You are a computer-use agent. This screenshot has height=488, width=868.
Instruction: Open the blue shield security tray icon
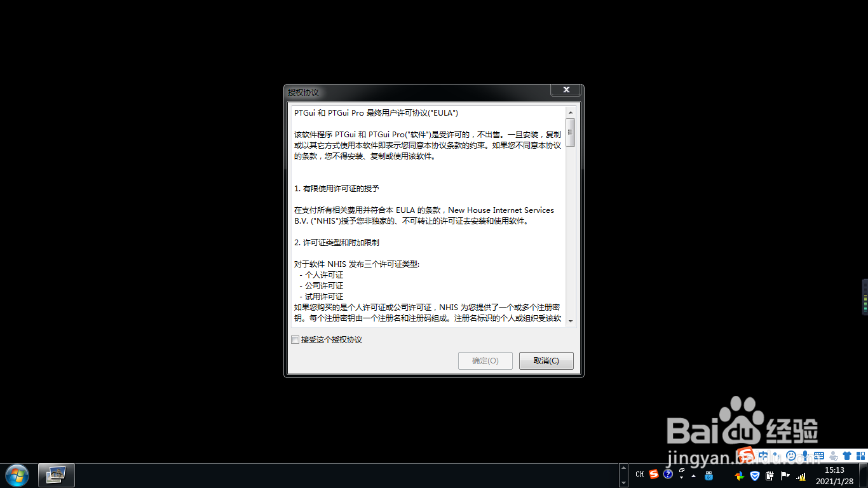click(x=755, y=475)
